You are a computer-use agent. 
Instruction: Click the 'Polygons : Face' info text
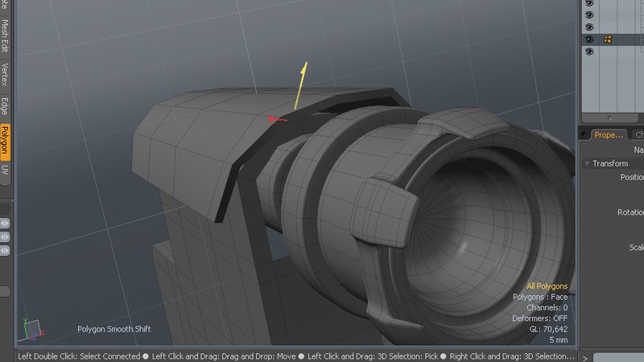coord(540,297)
